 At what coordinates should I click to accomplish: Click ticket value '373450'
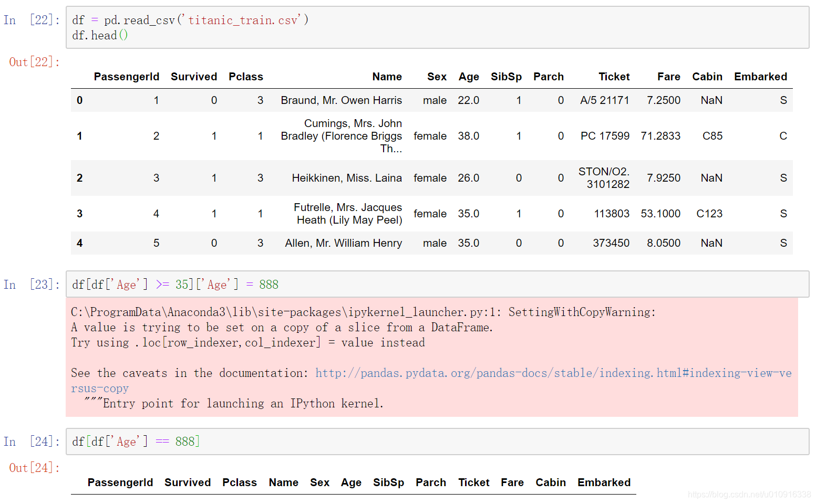pos(611,243)
